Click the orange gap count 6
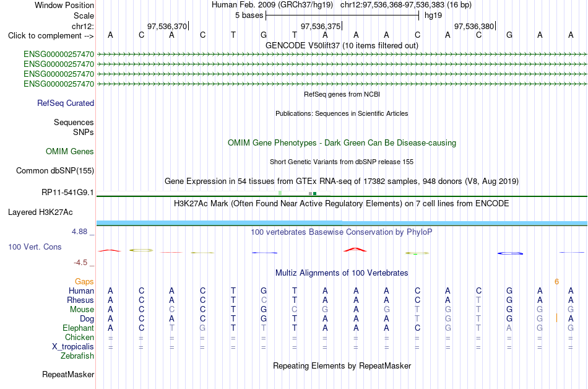This screenshot has height=389, width=588. tap(556, 282)
